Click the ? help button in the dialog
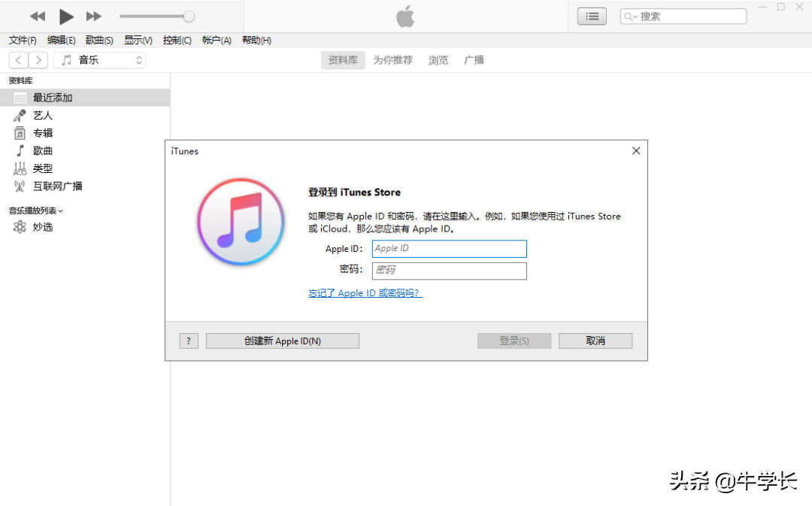 pyautogui.click(x=188, y=341)
